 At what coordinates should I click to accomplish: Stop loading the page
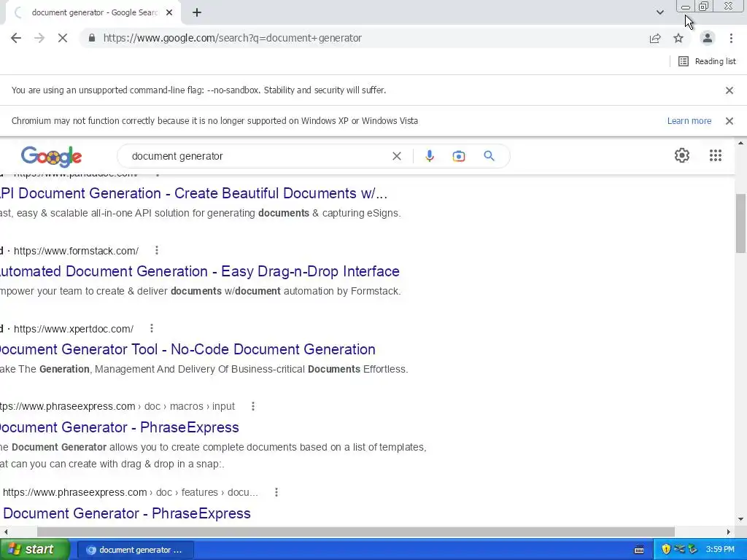[63, 38]
